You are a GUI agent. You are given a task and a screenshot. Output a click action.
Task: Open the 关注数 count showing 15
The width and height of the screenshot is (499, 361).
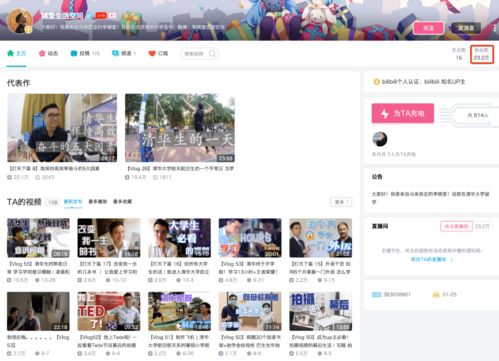(x=459, y=54)
